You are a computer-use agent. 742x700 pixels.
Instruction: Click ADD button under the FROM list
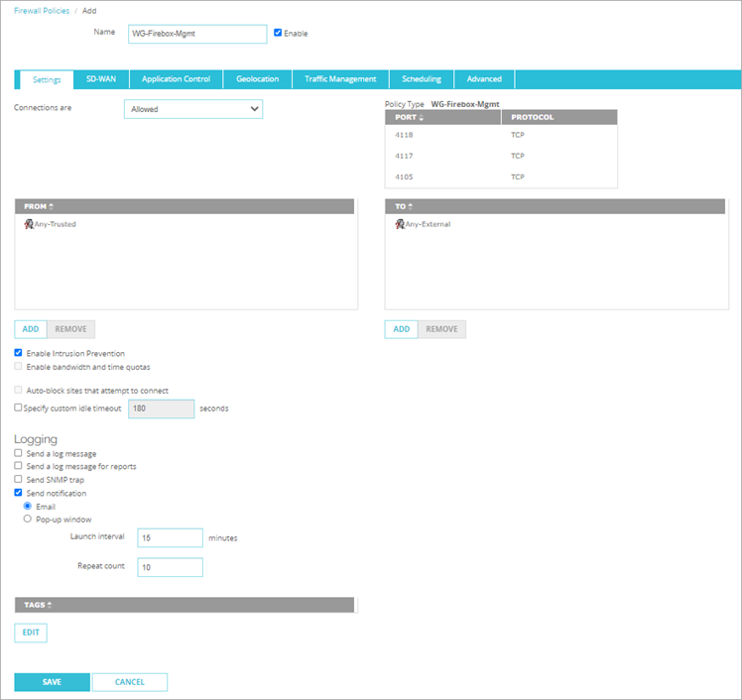[31, 329]
